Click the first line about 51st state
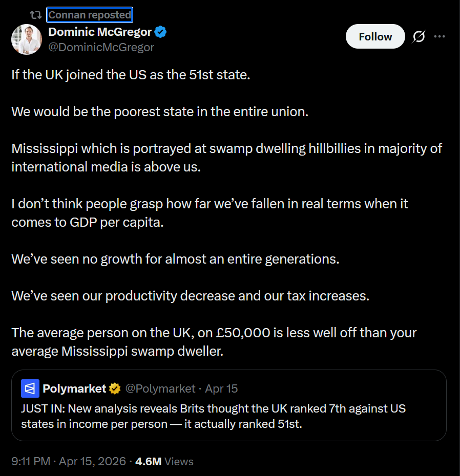Viewport: 460px width, 476px height. point(131,75)
